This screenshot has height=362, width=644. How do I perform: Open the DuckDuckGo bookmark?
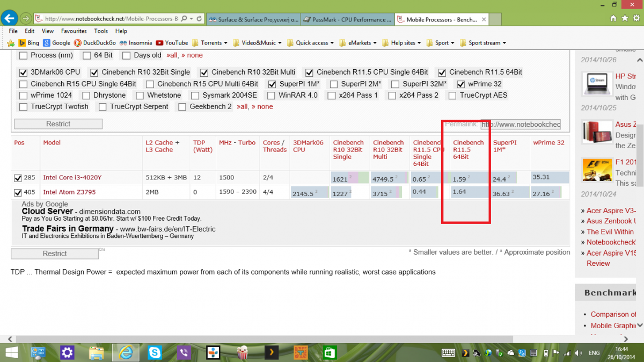coord(95,43)
